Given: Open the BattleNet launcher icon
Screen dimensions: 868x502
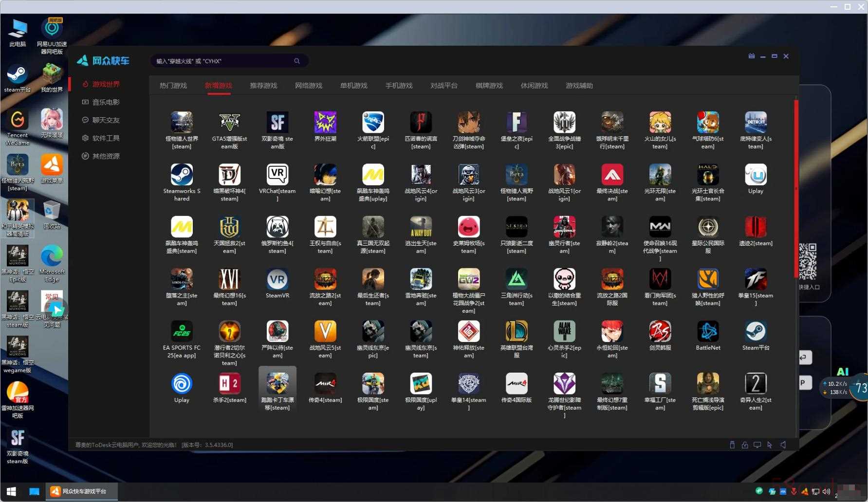Looking at the screenshot, I should (707, 332).
